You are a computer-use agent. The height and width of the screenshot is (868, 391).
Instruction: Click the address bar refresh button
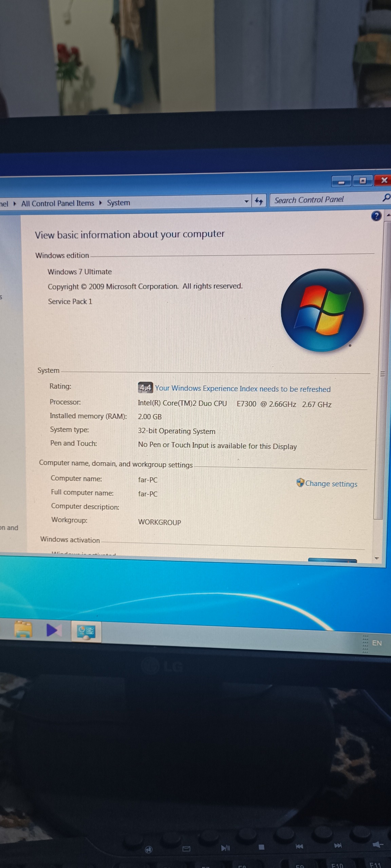(259, 201)
